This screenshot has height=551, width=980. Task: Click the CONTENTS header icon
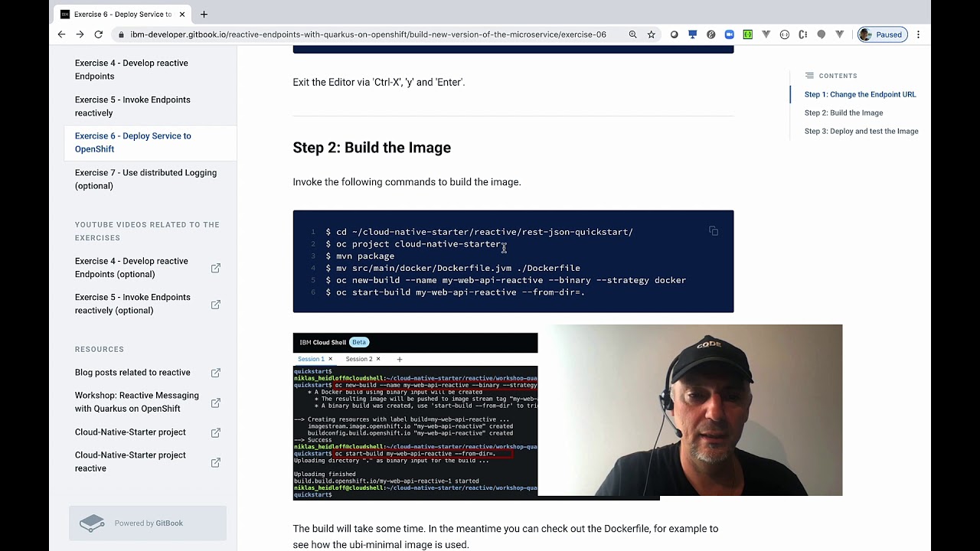coord(809,76)
